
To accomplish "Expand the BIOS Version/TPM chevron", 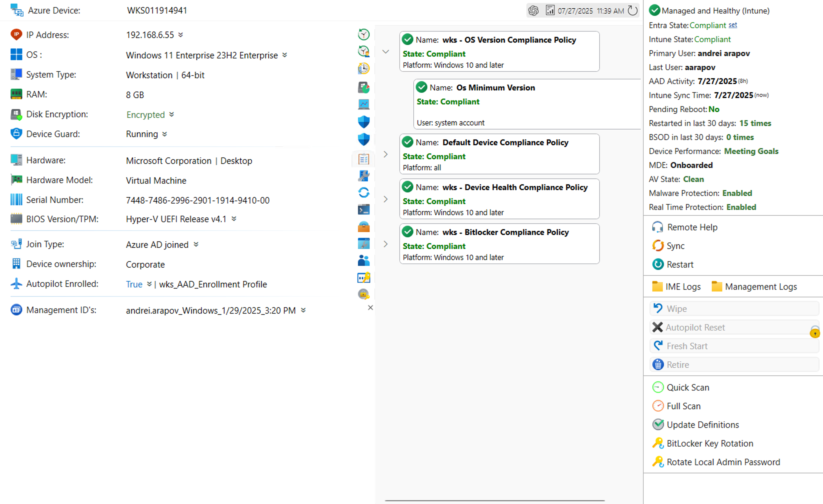I will pyautogui.click(x=234, y=219).
